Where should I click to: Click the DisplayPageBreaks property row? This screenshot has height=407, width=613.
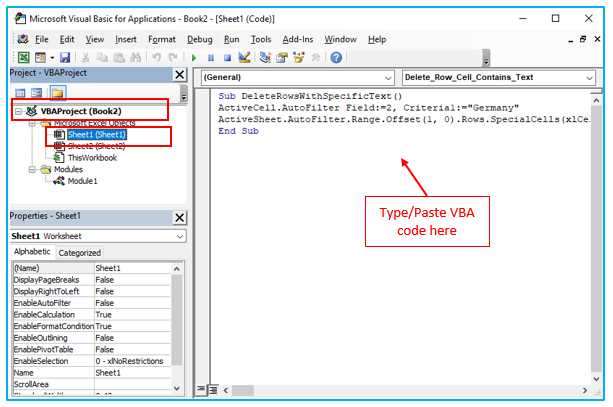[x=92, y=280]
